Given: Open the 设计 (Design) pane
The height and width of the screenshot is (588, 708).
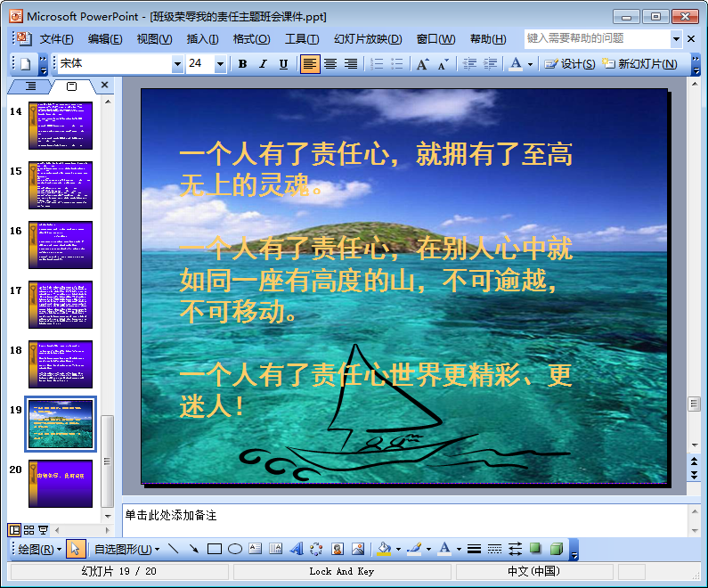Looking at the screenshot, I should click(x=570, y=64).
